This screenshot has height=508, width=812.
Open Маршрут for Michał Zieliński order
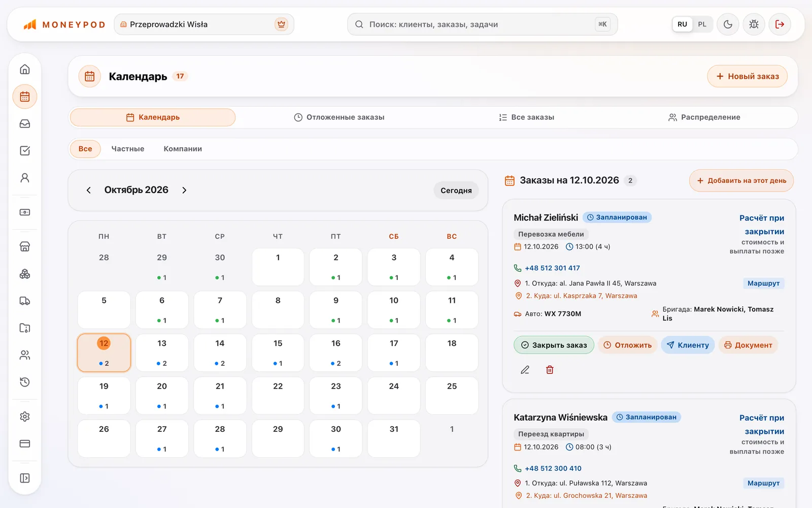tap(763, 283)
